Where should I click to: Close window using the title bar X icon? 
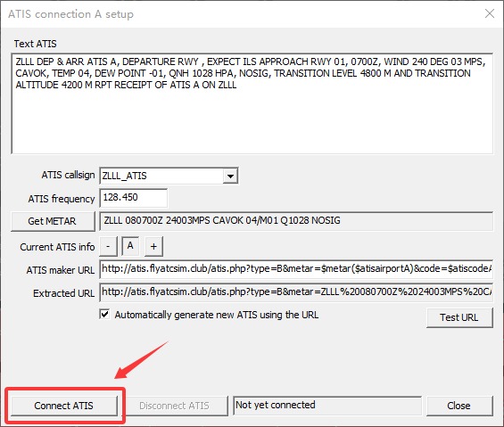point(490,13)
